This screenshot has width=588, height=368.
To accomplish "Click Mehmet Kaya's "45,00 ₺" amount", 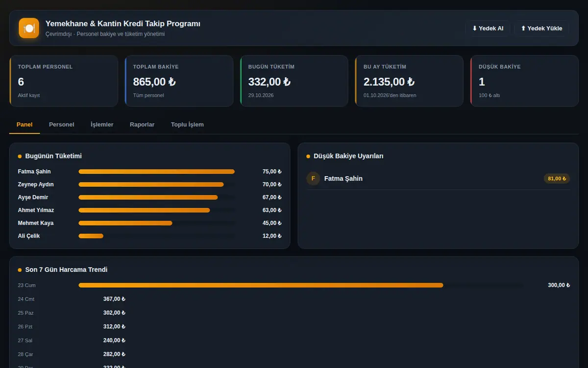I will (x=272, y=223).
